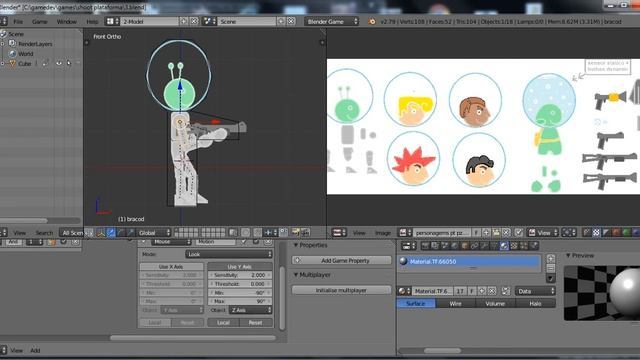The height and width of the screenshot is (360, 640).
Task: Collapse the Properties panel
Action: 296,245
